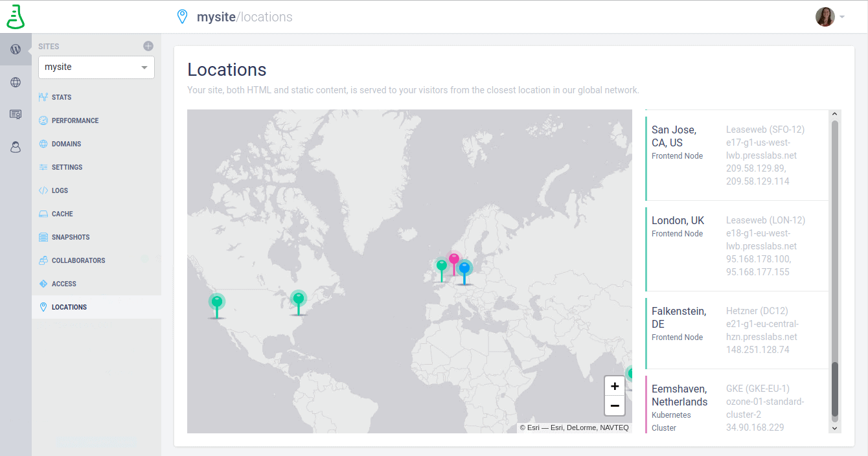Click the Presslabs flask logo
Screen dimensions: 868x456
point(16,17)
